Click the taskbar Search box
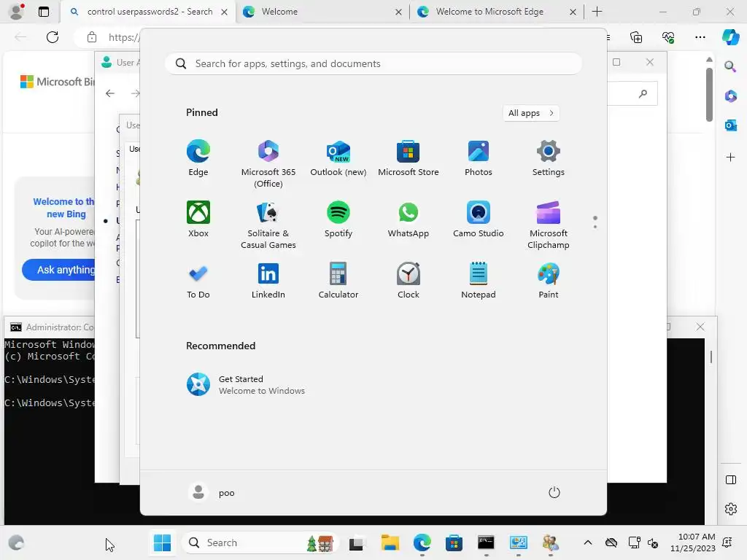The width and height of the screenshot is (747, 560). click(259, 542)
